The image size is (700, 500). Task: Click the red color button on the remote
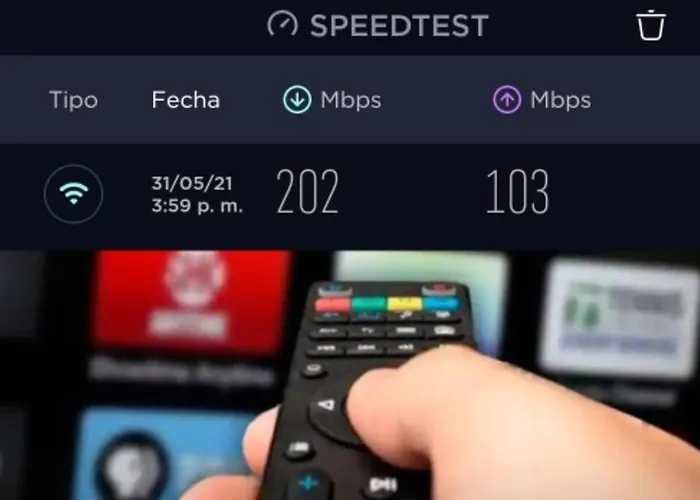pos(333,305)
